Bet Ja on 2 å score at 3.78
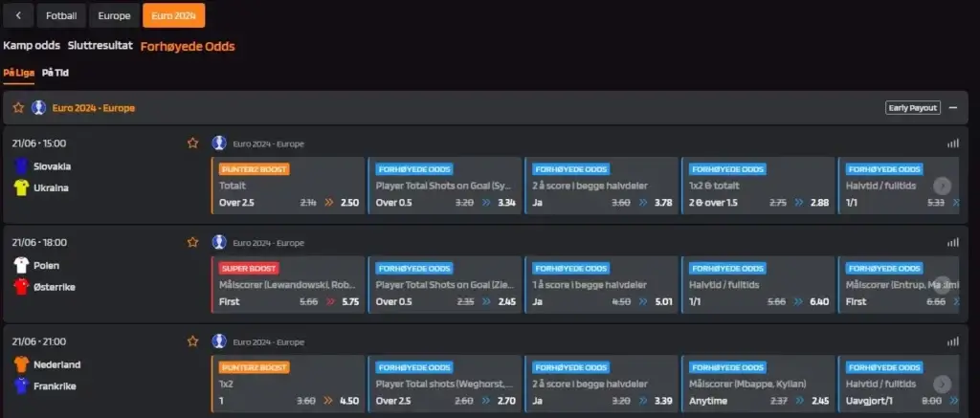 pos(601,186)
